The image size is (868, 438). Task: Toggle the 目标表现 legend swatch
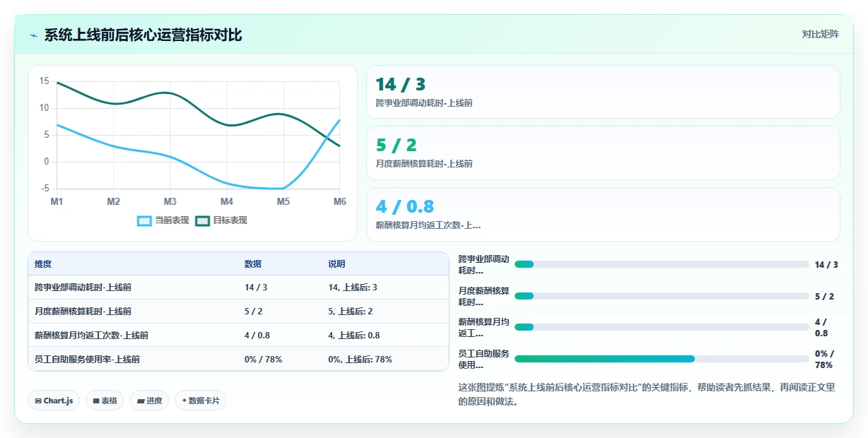(203, 220)
